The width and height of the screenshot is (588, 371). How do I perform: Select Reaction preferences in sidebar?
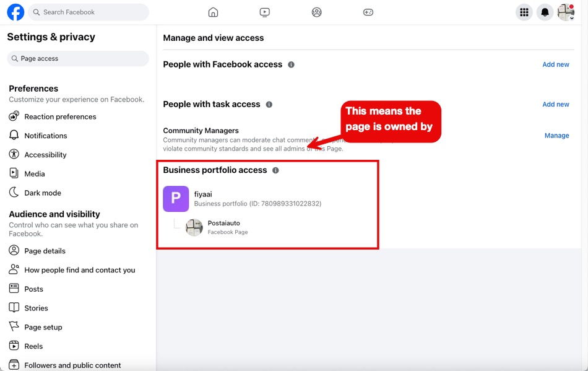[60, 116]
